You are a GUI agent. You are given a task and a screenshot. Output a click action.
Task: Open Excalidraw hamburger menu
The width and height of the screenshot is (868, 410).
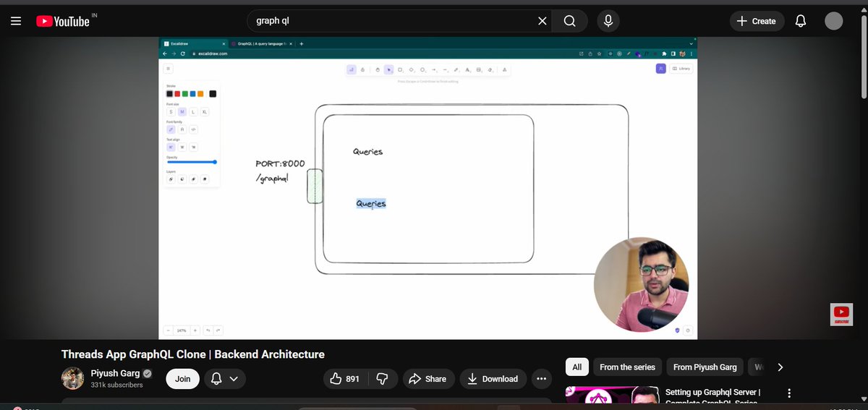[168, 69]
